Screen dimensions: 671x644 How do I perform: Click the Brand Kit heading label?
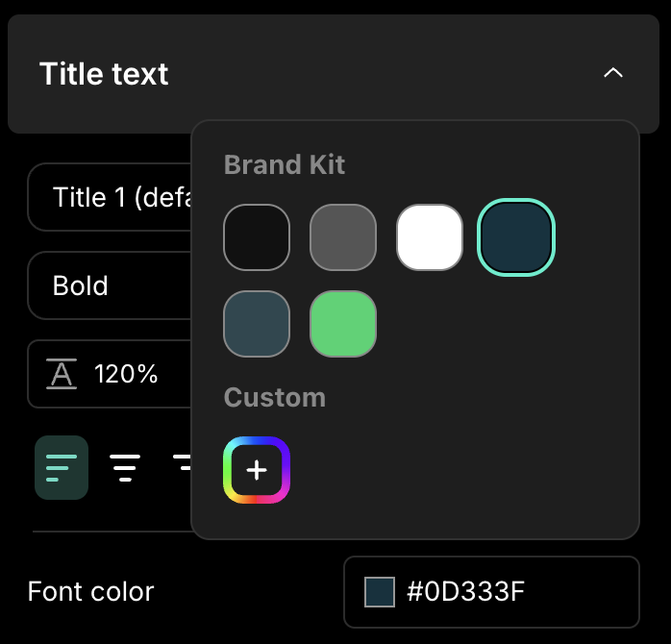coord(285,164)
